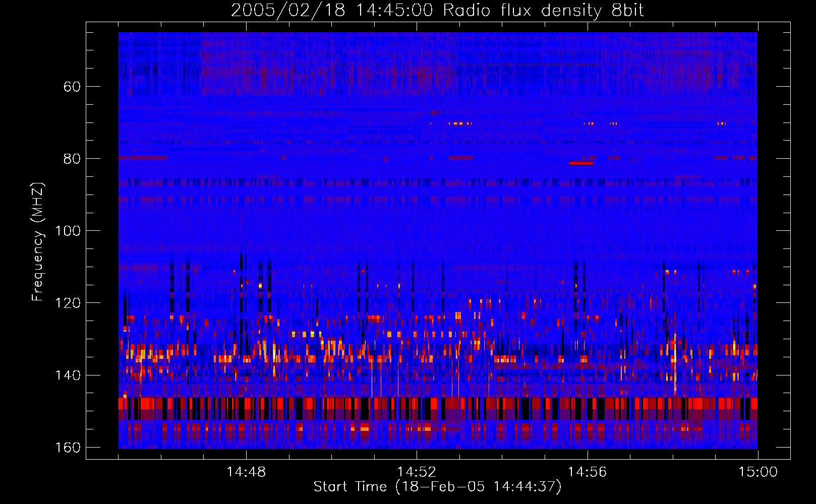Select the 15:00 time tick label
Screen dimensions: 816x504
click(x=758, y=472)
